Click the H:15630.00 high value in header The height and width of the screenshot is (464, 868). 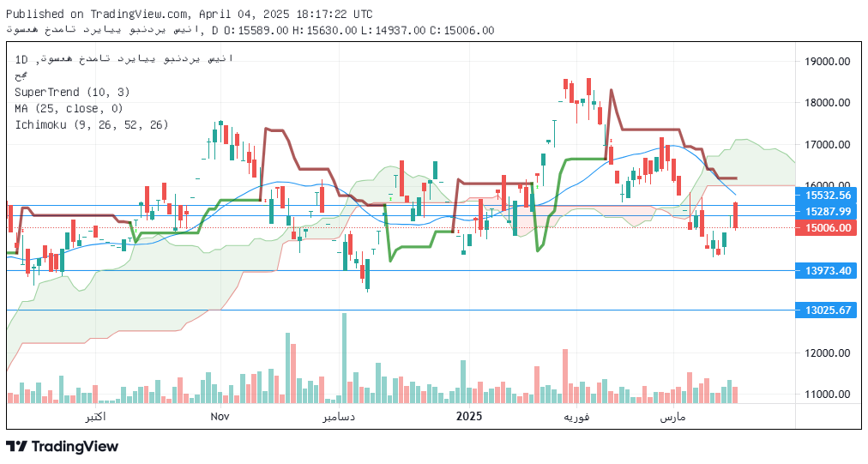[324, 31]
